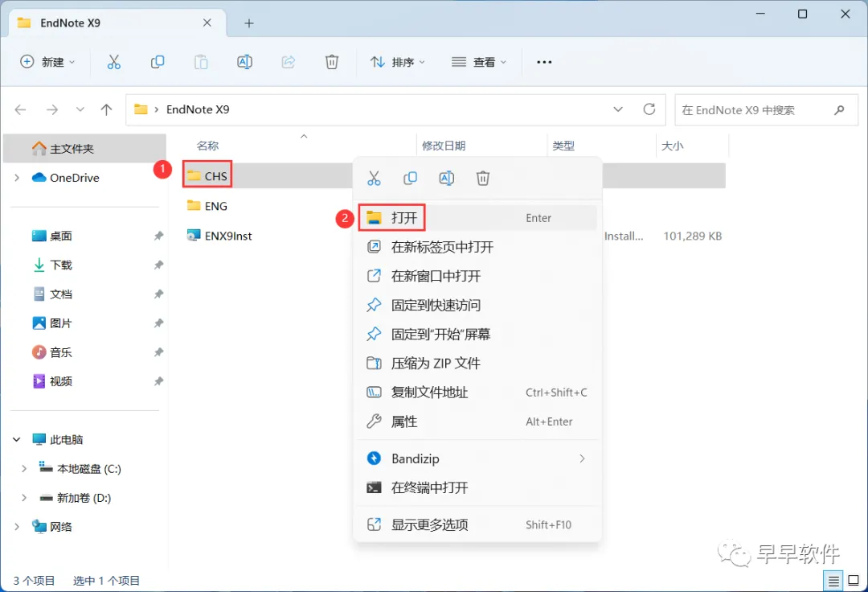Choose 复制文件地址
The image size is (868, 592).
pos(477,393)
